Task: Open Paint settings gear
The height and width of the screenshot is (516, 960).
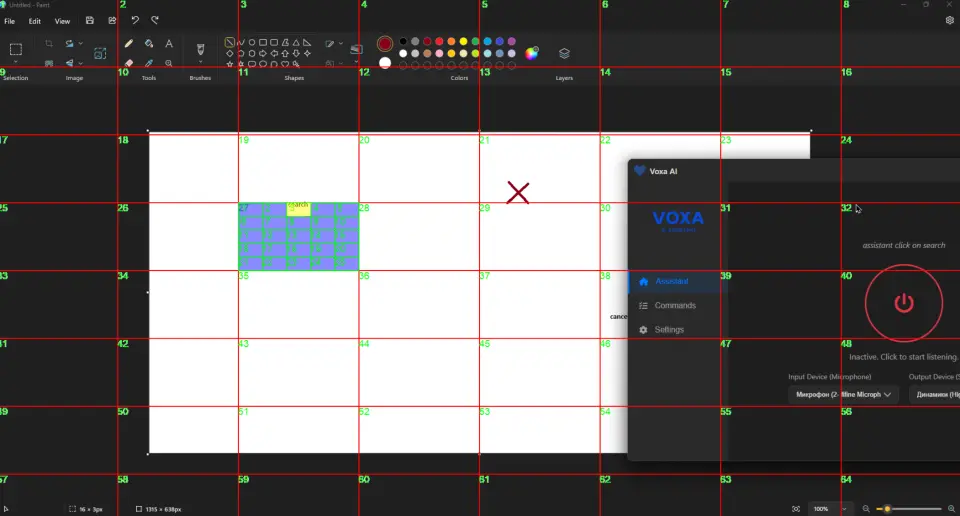Action: coord(949,20)
